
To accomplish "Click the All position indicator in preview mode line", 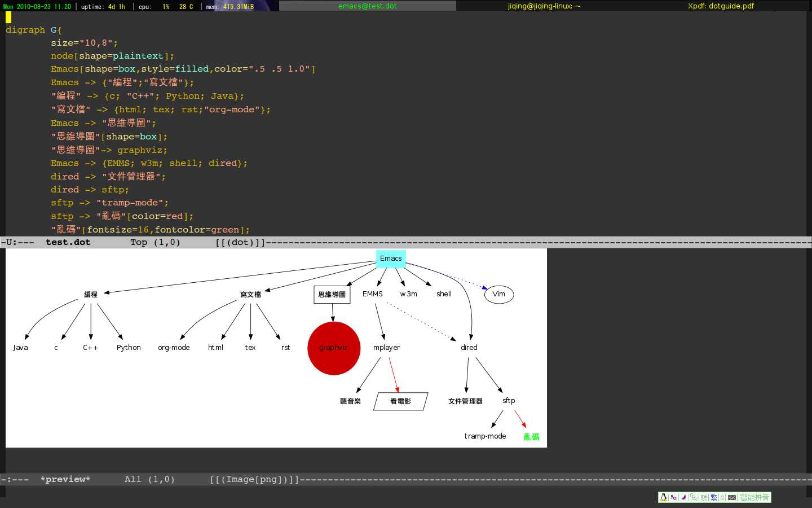I will [x=133, y=479].
